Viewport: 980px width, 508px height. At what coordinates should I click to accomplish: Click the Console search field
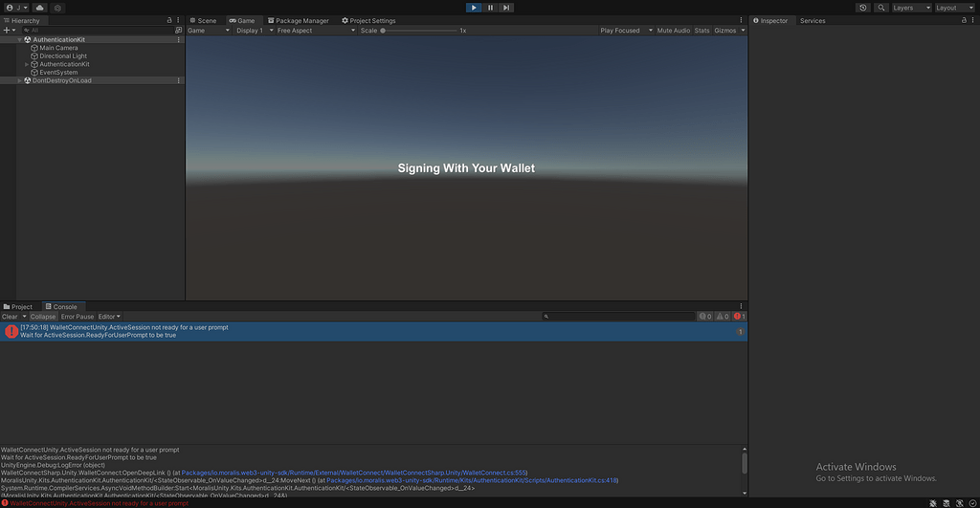coord(618,316)
